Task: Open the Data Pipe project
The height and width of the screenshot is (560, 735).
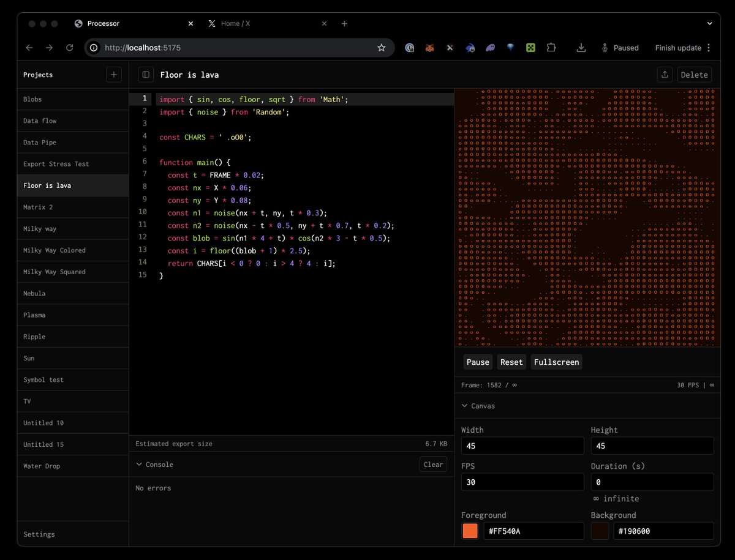Action: point(73,142)
